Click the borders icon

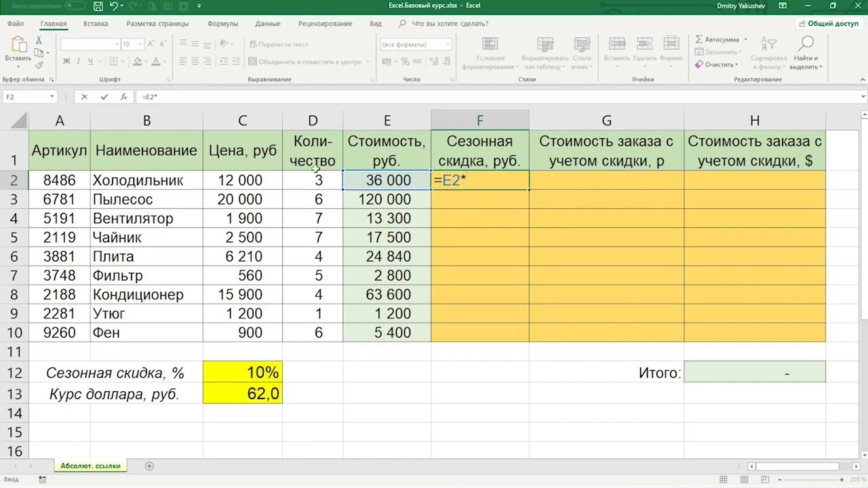(114, 61)
